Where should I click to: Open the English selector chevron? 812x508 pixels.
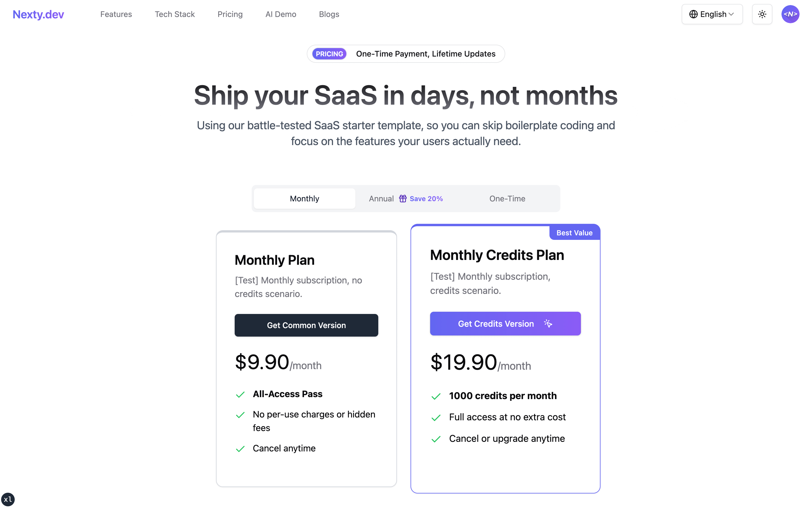pos(731,14)
